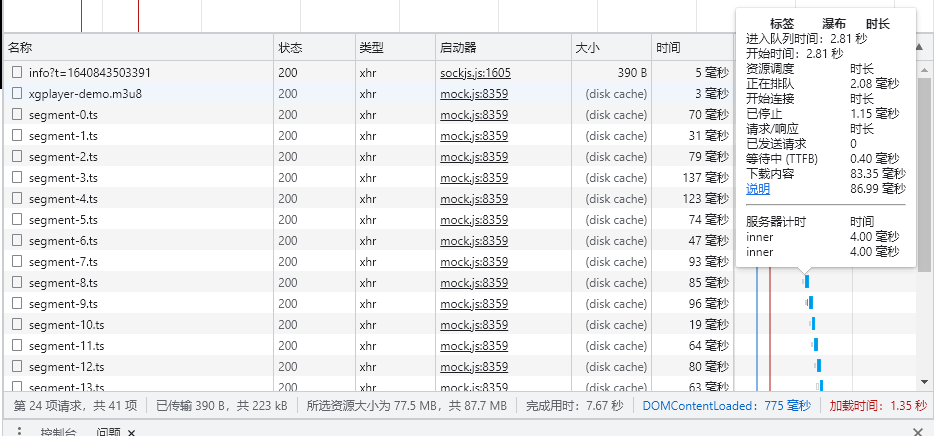The image size is (934, 436).
Task: Click waterfall bar for segment-11.ts
Action: (x=815, y=345)
